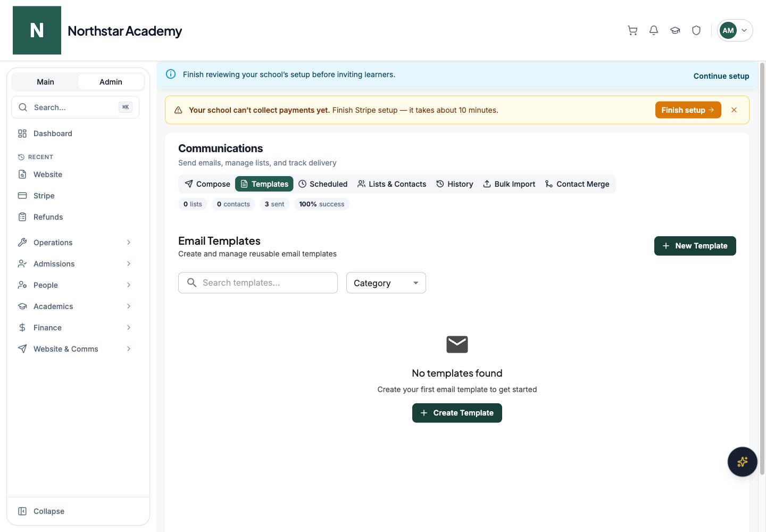Open the sparkle AI assistant button

click(x=742, y=461)
